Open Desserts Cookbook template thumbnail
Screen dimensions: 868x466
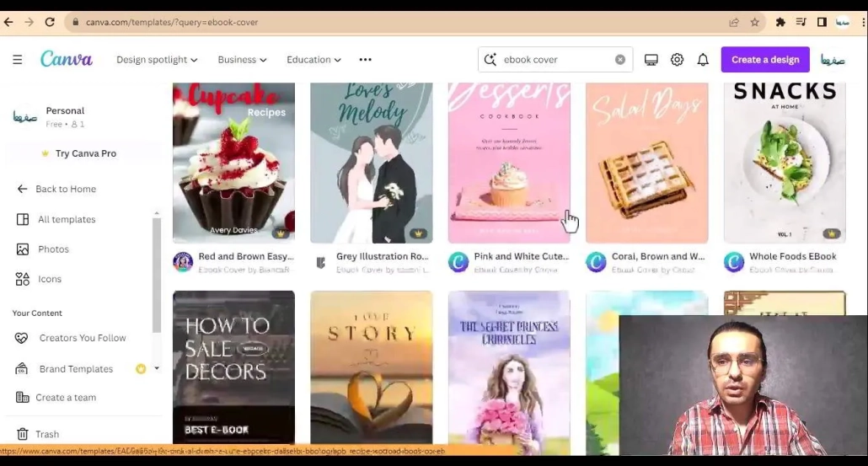(509, 163)
